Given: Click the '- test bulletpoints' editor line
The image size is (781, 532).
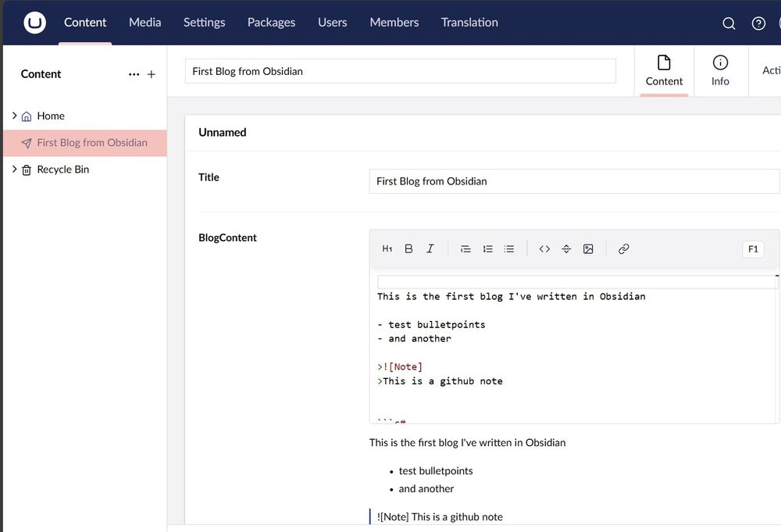Looking at the screenshot, I should pos(431,325).
